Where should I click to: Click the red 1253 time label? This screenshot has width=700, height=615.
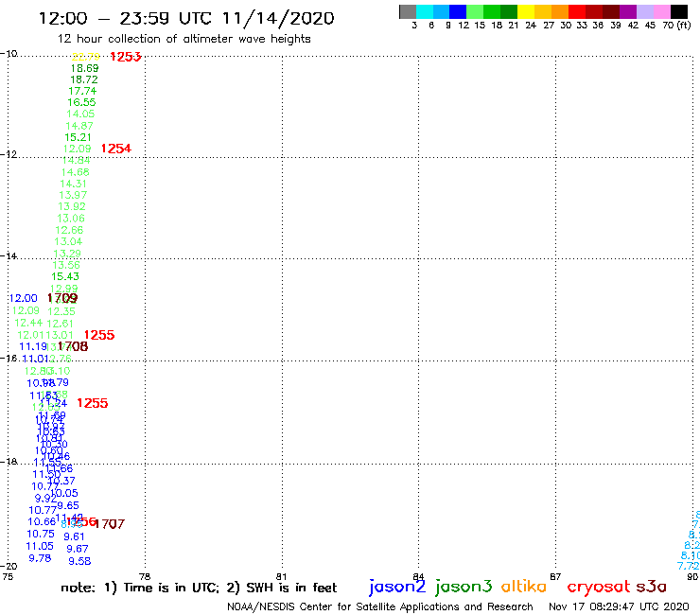point(126,57)
